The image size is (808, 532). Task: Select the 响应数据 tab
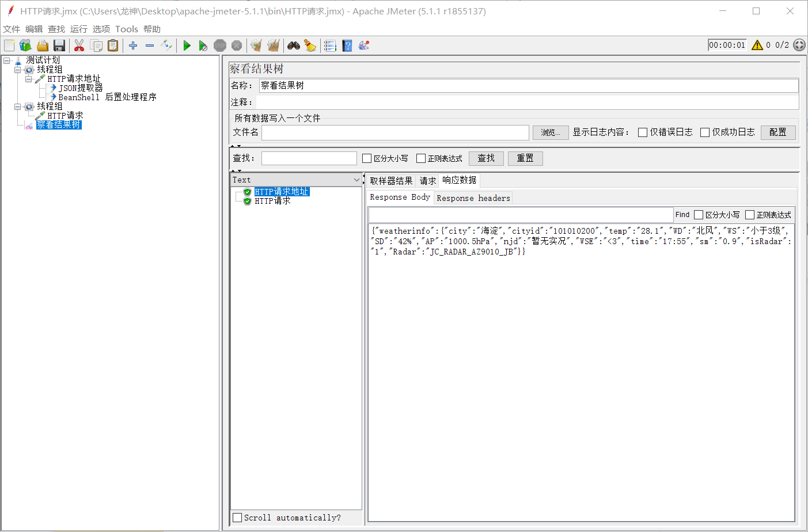460,180
